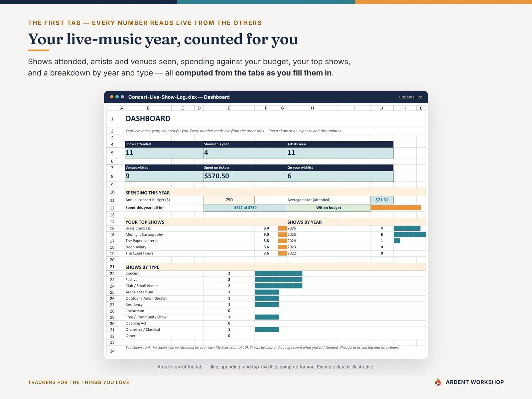The width and height of the screenshot is (532, 399).
Task: Click the orange budget progress bar
Action: point(396,208)
